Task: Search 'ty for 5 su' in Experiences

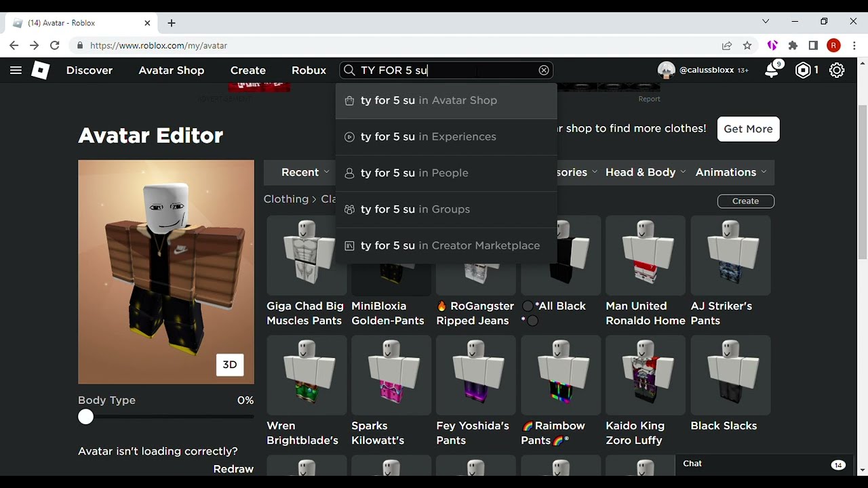Action: (446, 137)
